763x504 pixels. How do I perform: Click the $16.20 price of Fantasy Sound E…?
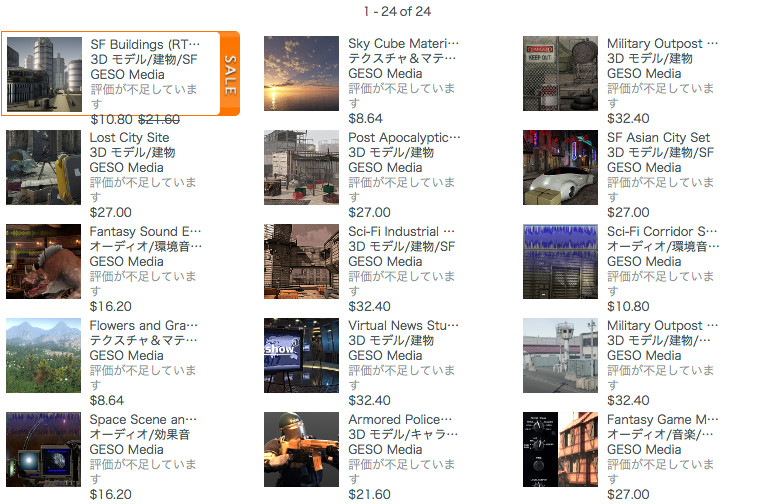pos(110,306)
